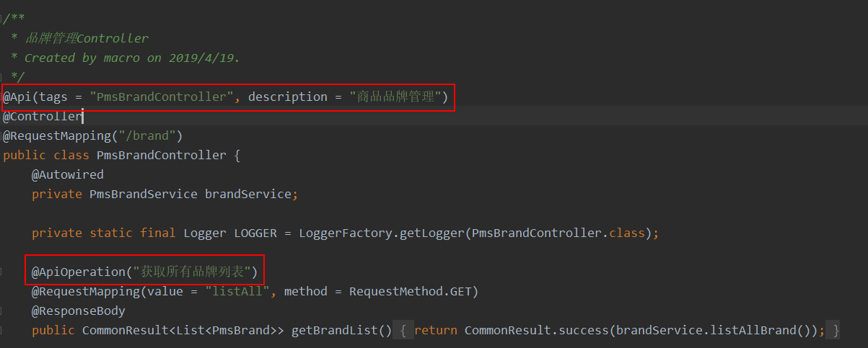
Task: Select the @Autowired annotation
Action: (x=67, y=174)
